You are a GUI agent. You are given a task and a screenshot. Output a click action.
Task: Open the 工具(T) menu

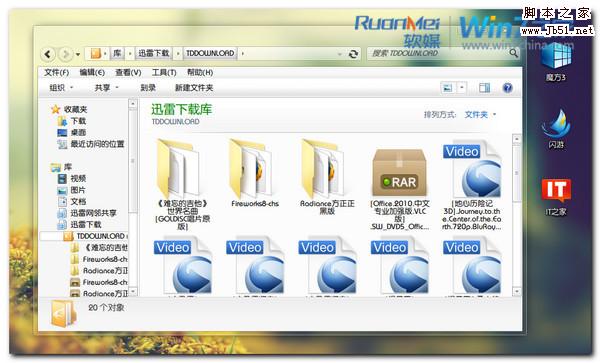coord(164,72)
